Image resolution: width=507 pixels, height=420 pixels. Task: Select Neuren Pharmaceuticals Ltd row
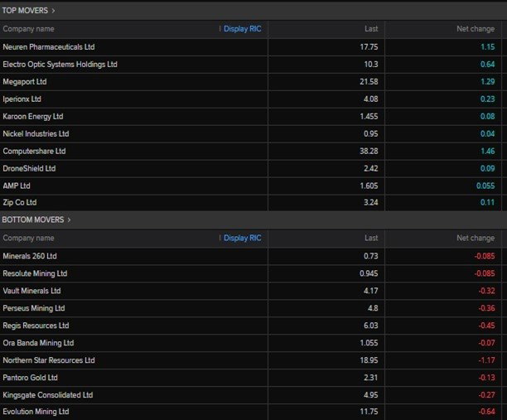[251, 47]
